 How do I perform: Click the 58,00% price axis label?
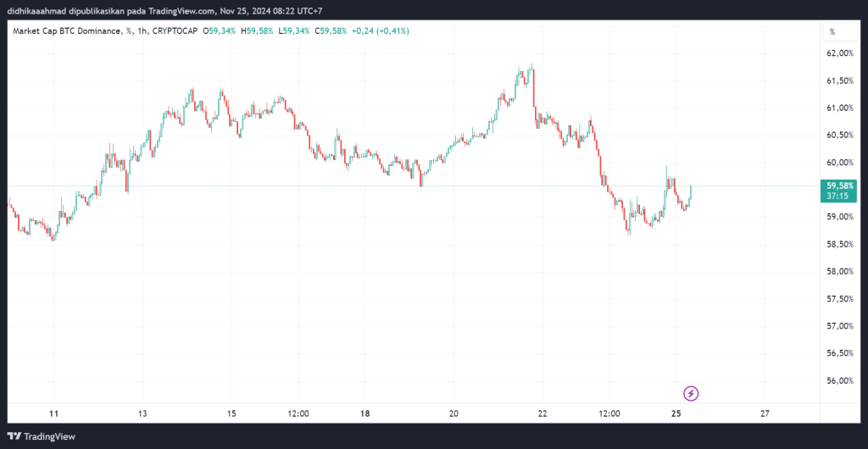840,271
